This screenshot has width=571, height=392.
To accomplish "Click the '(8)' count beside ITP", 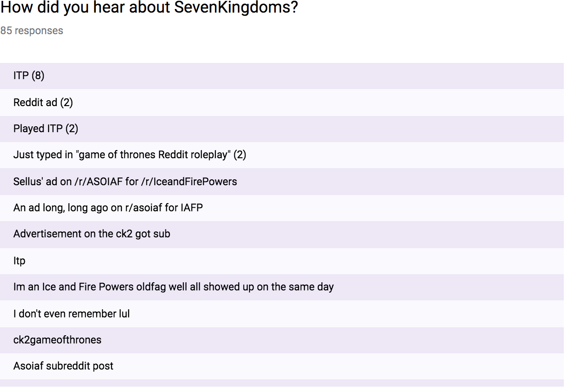I will pos(38,76).
